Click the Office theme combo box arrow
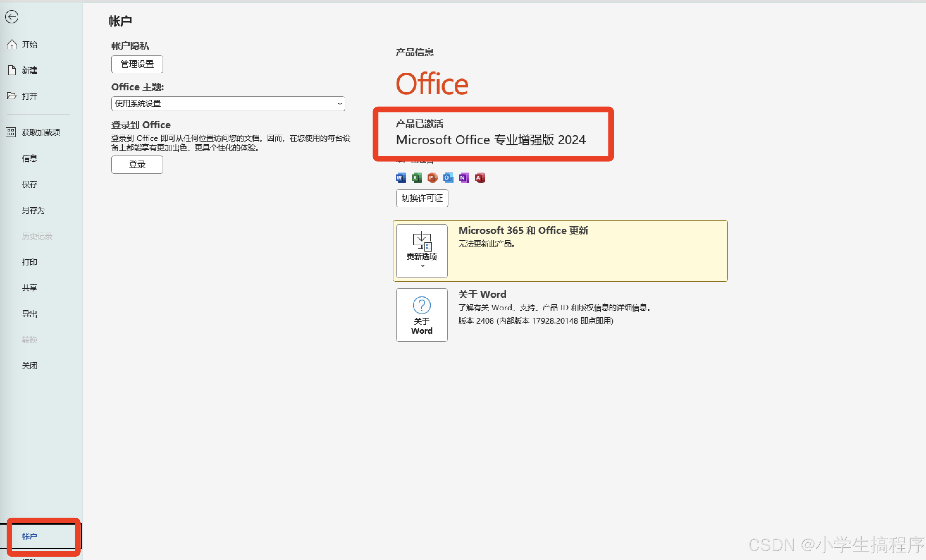 (339, 104)
